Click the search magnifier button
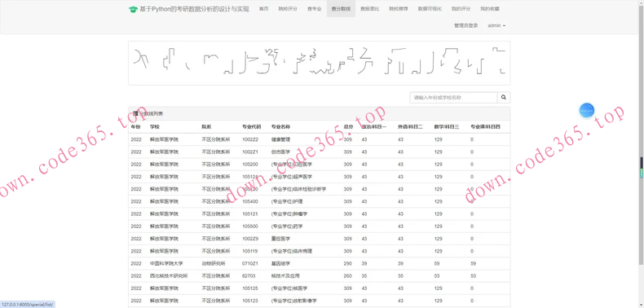The width and height of the screenshot is (644, 308). pyautogui.click(x=504, y=98)
